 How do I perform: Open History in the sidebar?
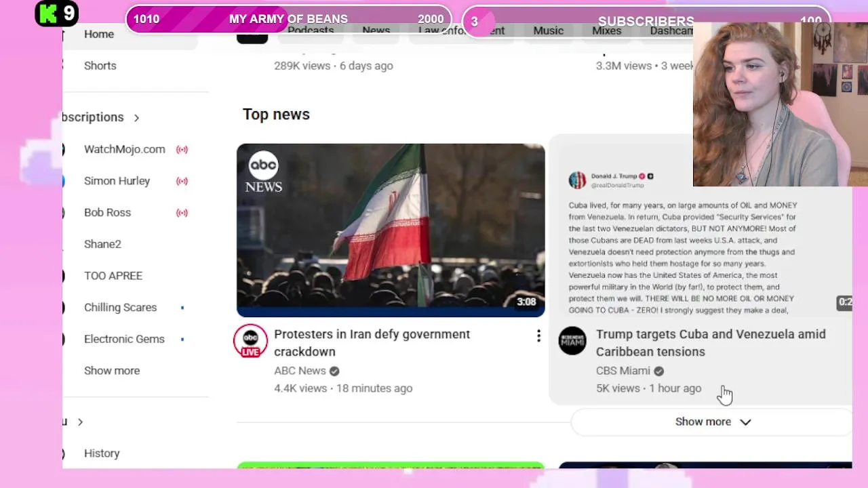click(102, 453)
